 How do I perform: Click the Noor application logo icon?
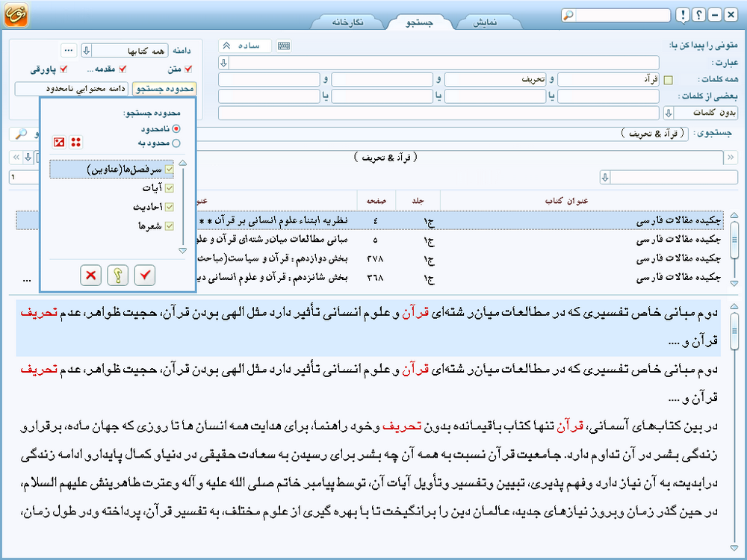coord(16,14)
